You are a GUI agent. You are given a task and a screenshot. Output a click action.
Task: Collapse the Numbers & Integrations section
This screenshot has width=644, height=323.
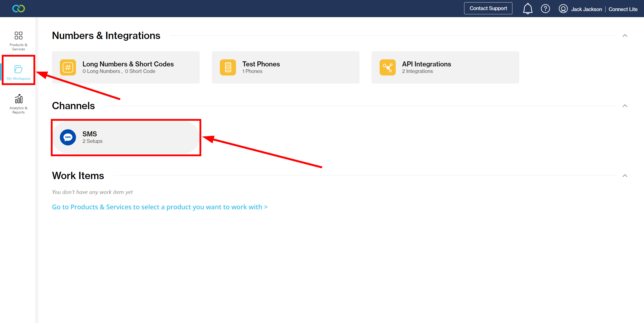tap(625, 36)
